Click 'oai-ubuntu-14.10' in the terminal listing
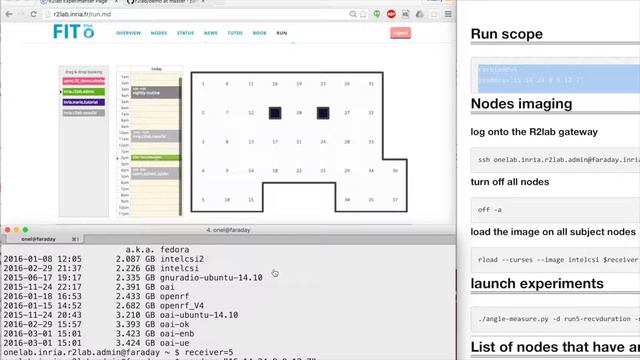The image size is (640, 360). coord(199,315)
